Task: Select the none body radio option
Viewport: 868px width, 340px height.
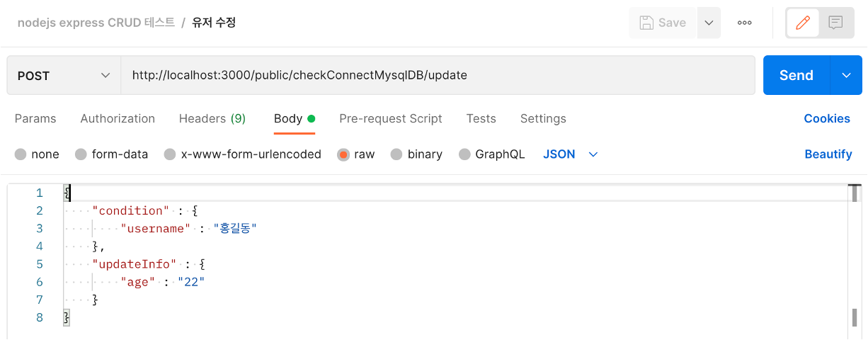Action: [21, 154]
